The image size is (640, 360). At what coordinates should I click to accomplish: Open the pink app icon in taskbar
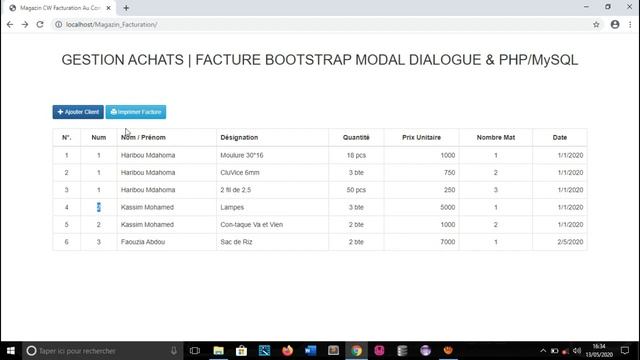coord(379,351)
